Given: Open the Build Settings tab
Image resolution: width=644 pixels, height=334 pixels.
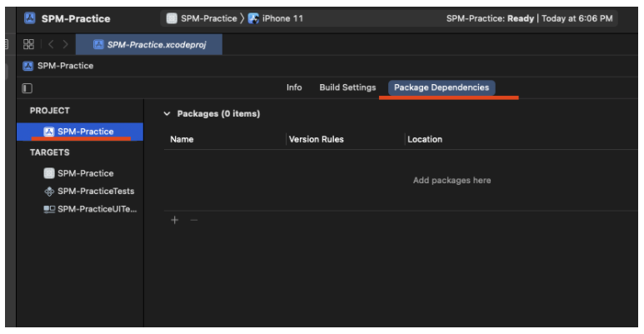Looking at the screenshot, I should (347, 87).
